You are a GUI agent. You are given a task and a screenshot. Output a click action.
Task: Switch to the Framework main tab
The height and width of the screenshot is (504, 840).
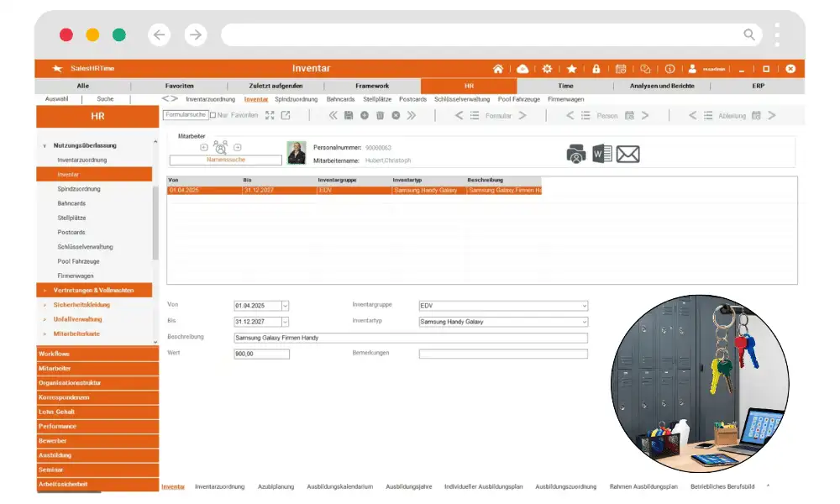pos(372,86)
